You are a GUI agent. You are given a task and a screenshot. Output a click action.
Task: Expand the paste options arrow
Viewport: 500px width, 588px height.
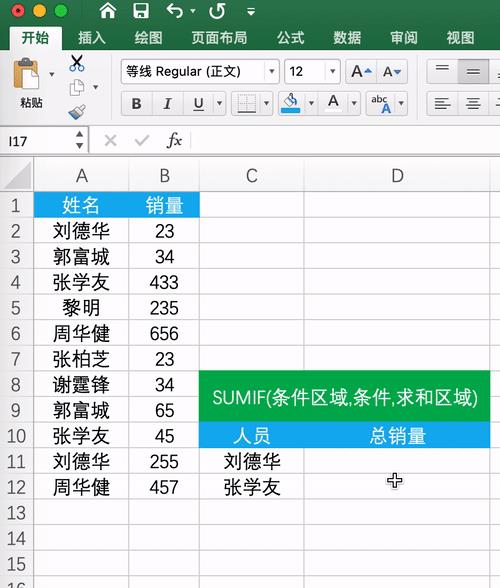coord(52,74)
